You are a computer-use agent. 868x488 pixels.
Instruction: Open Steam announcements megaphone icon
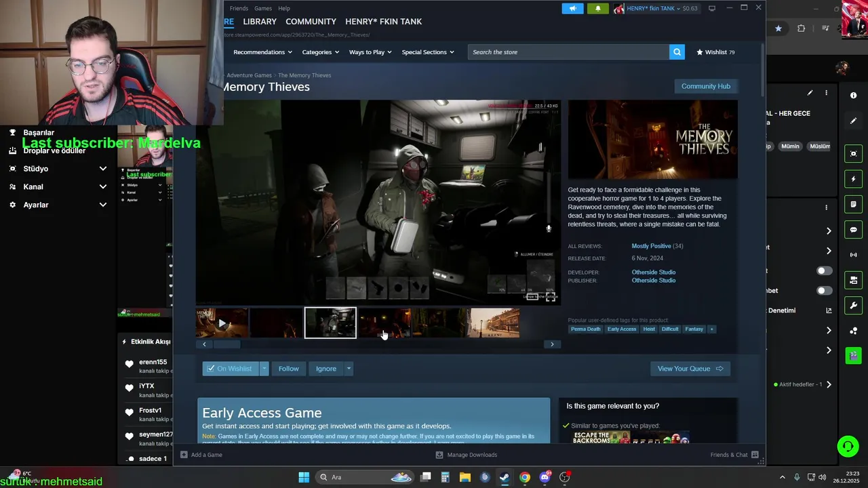tap(572, 9)
